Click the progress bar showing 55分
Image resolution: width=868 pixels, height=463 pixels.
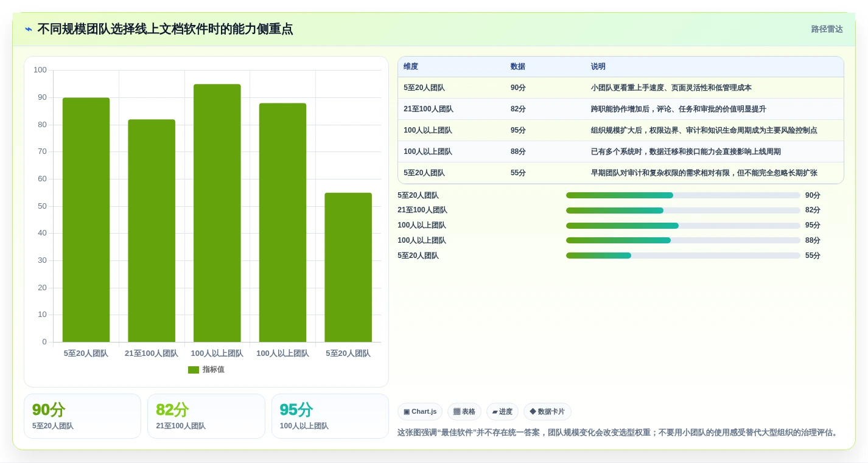tap(683, 256)
